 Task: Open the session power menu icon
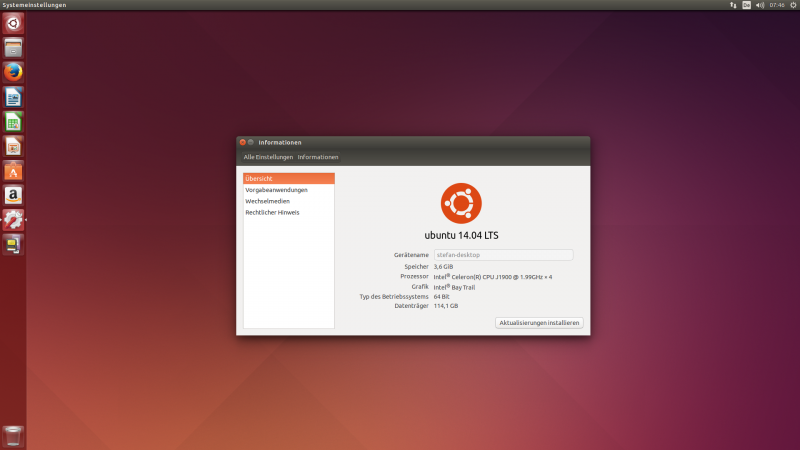click(x=793, y=5)
